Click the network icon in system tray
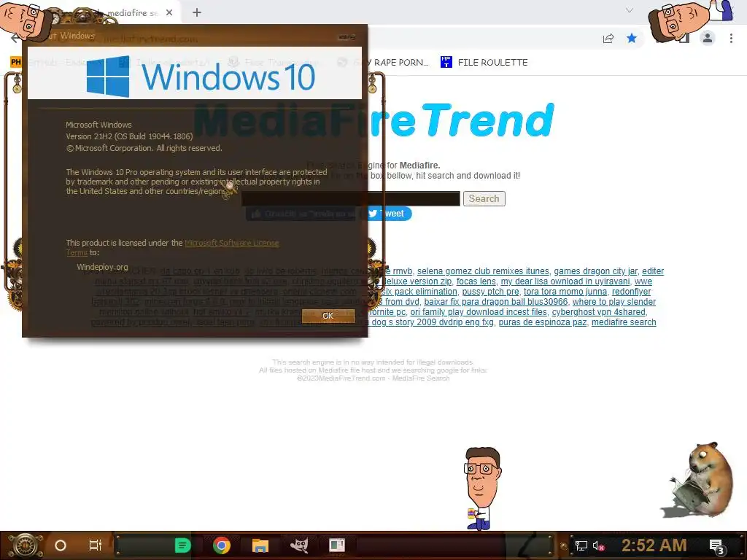The height and width of the screenshot is (560, 747). point(581,545)
